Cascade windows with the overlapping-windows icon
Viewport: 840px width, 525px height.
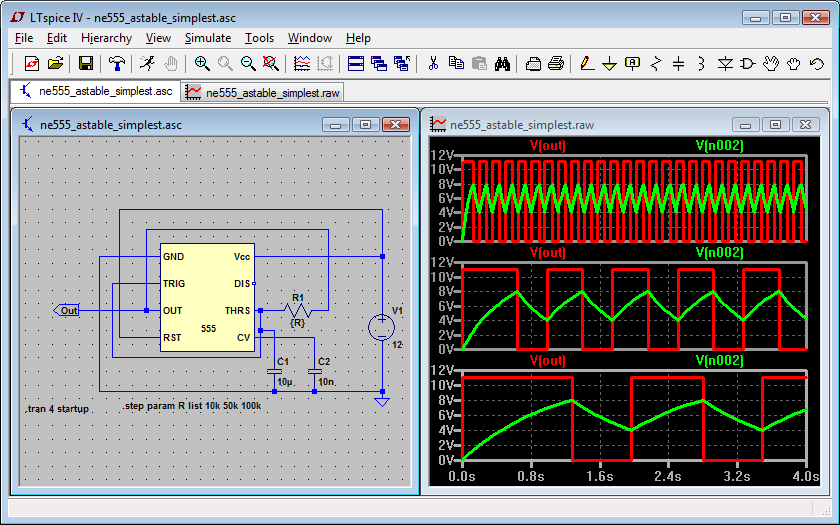tap(379, 64)
